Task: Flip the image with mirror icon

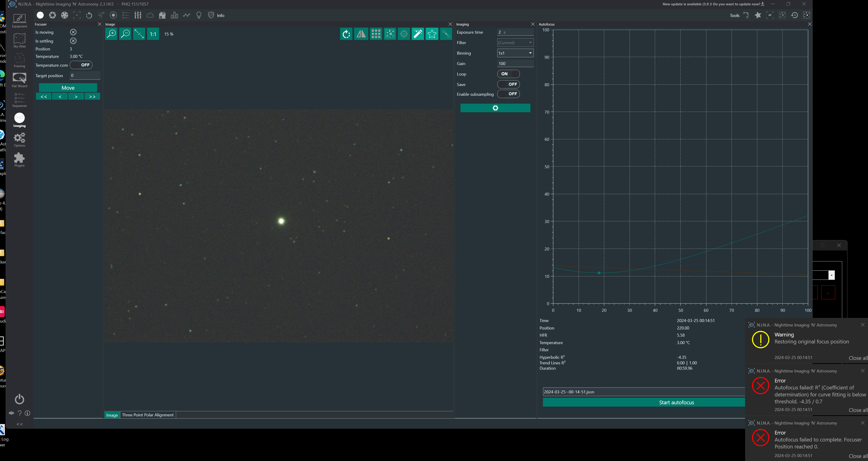Action: pos(361,34)
